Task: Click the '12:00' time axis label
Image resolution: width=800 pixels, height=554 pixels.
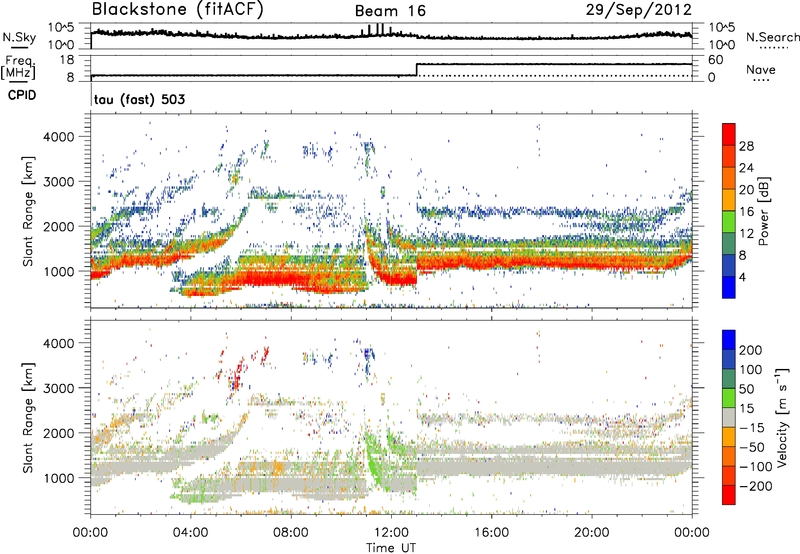Action: click(391, 533)
